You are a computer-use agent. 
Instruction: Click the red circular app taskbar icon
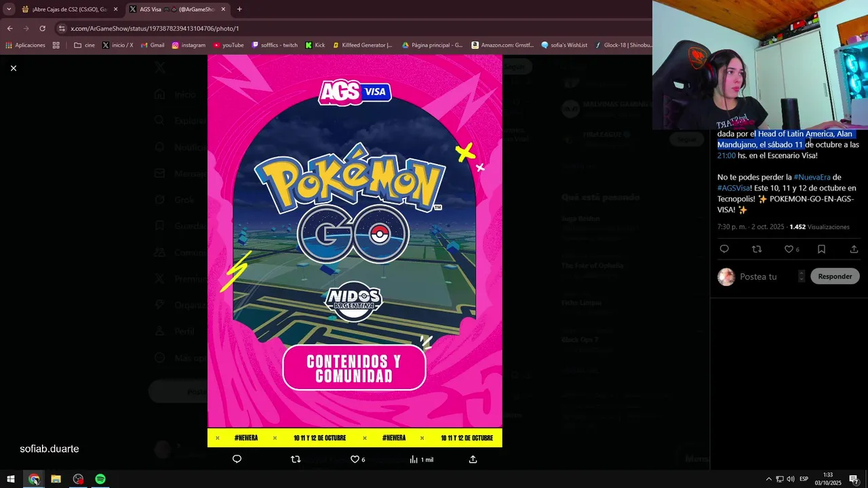point(78,479)
